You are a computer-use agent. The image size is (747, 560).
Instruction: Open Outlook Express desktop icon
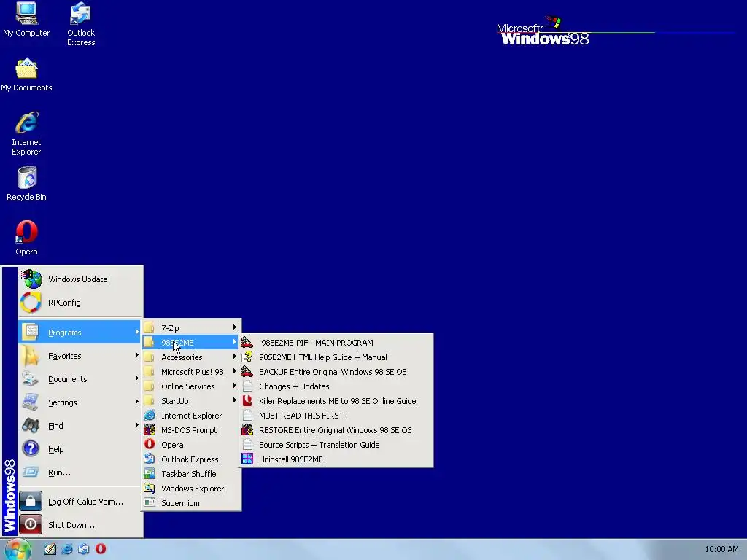(x=80, y=24)
